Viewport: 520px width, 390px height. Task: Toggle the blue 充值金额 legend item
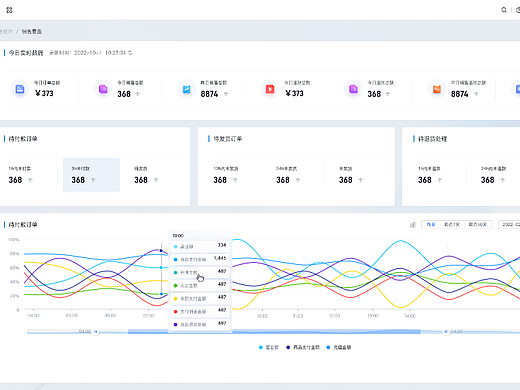coord(339,347)
